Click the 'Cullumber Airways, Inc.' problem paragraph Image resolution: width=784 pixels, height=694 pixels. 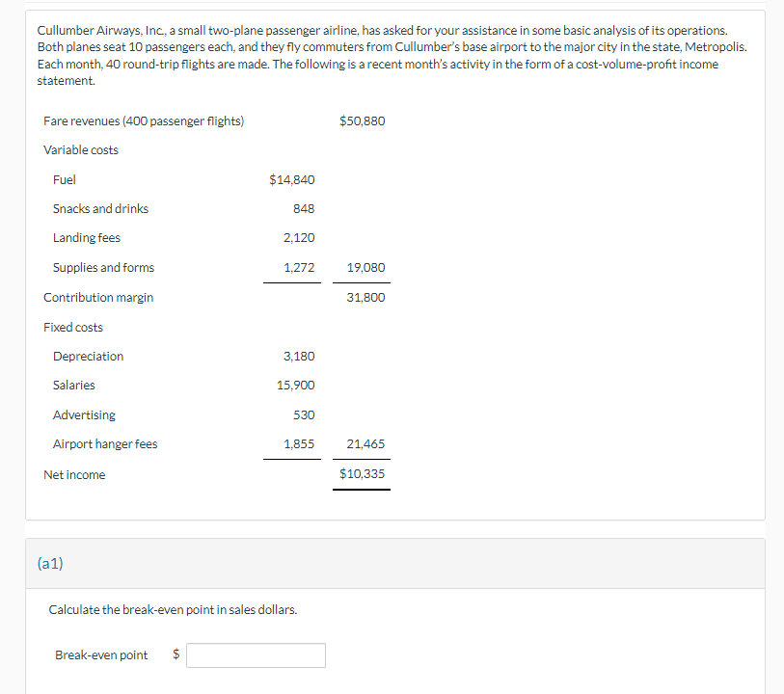[392, 56]
